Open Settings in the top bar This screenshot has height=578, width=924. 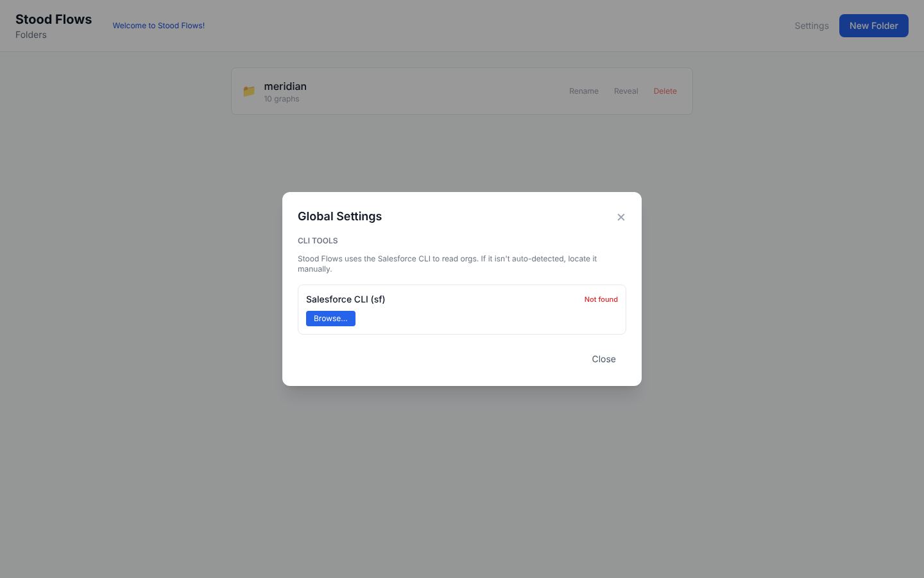click(812, 26)
